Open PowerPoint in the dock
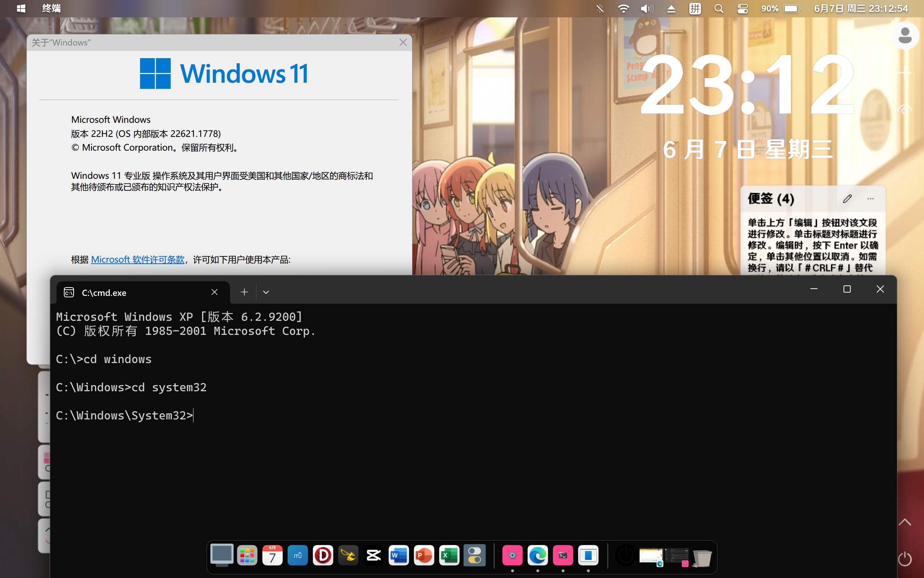 tap(424, 556)
